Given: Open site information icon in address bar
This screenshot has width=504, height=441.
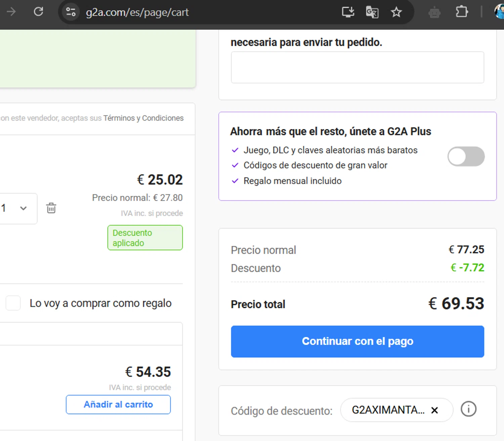Looking at the screenshot, I should (x=71, y=12).
